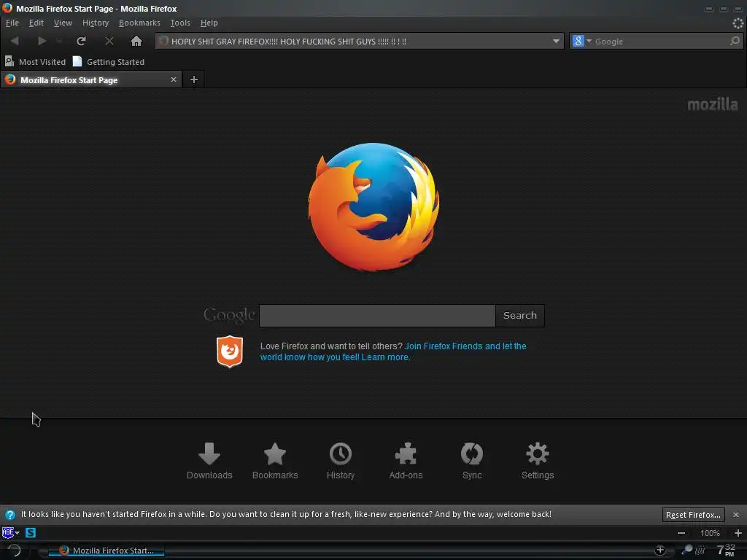Click the magnifier tray icon in taskbar
747x560 pixels.
point(687,550)
